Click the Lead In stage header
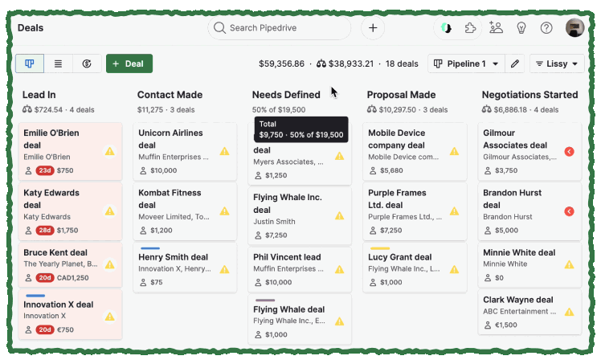Image resolution: width=601 pixels, height=364 pixels. (39, 95)
